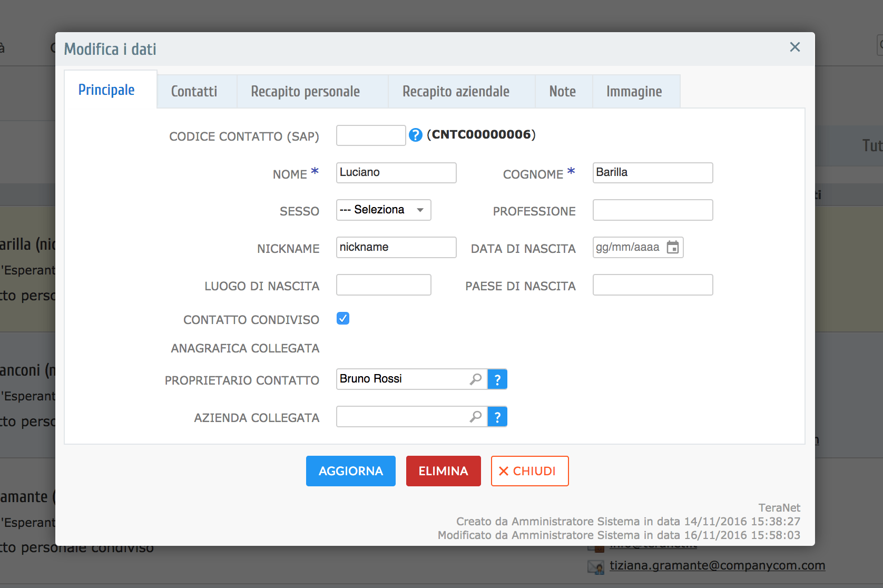Image resolution: width=883 pixels, height=588 pixels.
Task: Open the Sesso dropdown
Action: coord(384,210)
